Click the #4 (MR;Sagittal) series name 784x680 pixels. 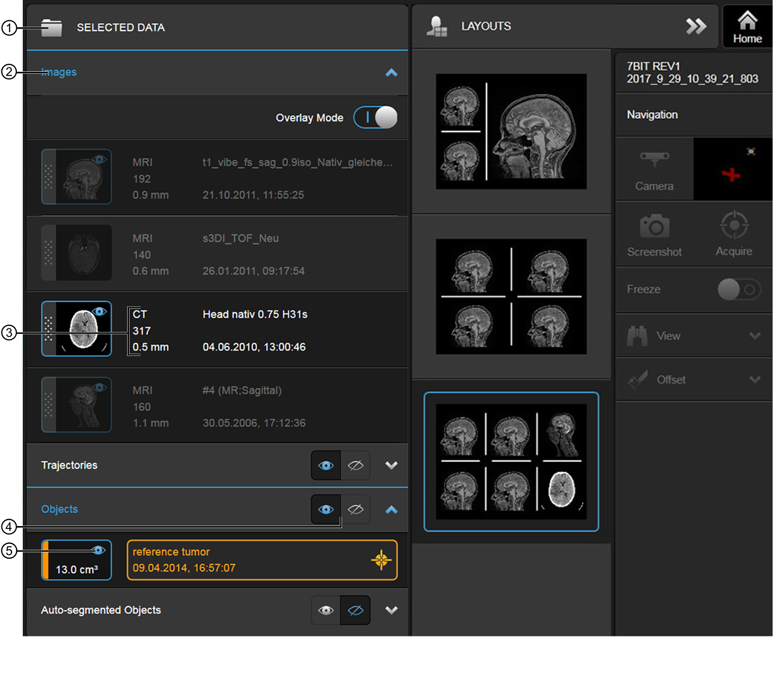(x=242, y=390)
